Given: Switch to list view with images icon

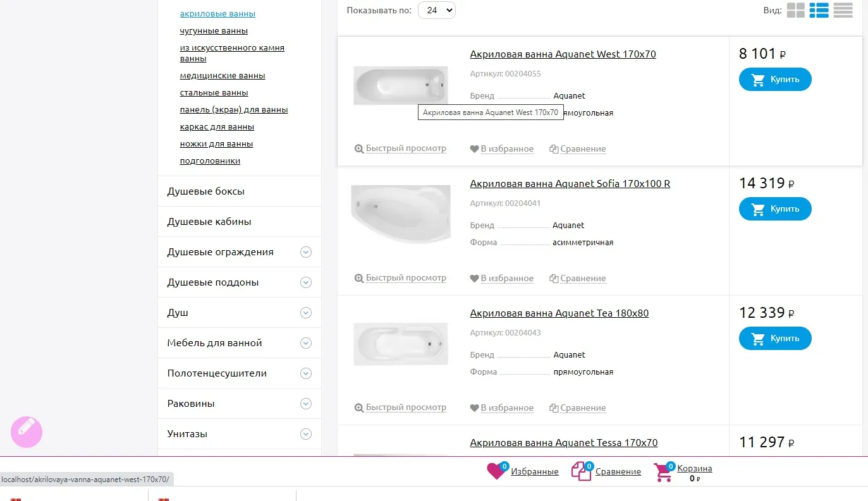Looking at the screenshot, I should tap(819, 10).
